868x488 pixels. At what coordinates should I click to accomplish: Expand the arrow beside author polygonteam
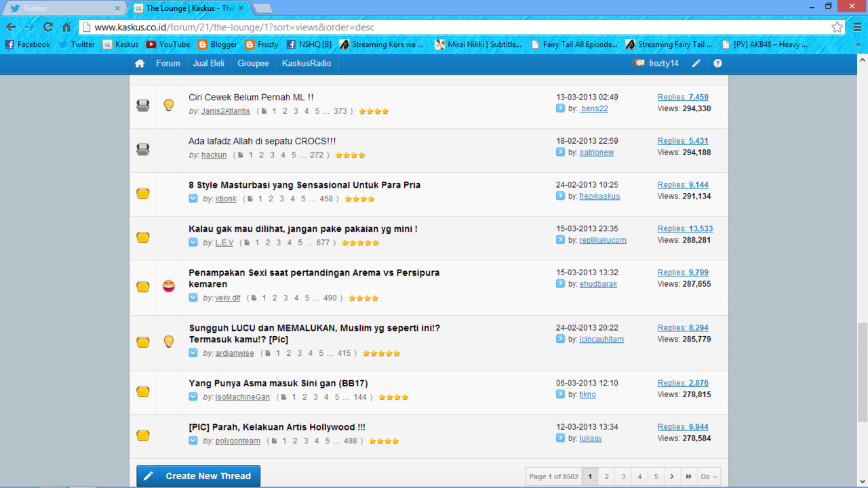tap(193, 441)
